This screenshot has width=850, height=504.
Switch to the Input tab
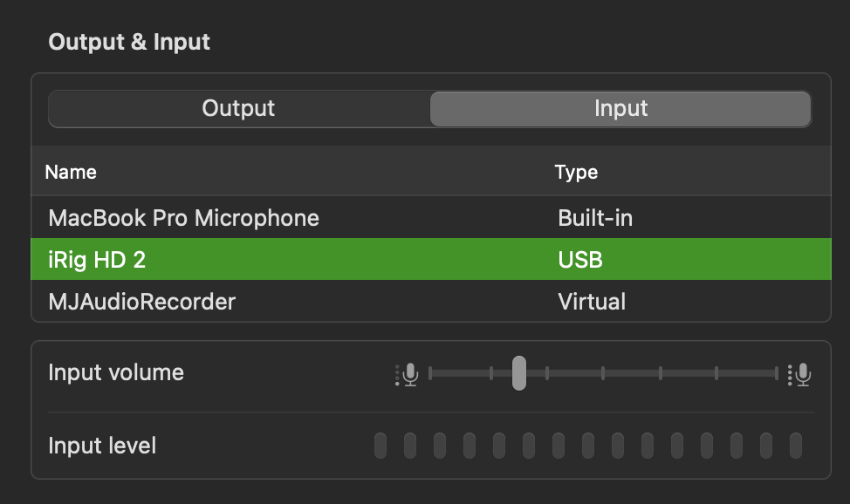click(620, 108)
